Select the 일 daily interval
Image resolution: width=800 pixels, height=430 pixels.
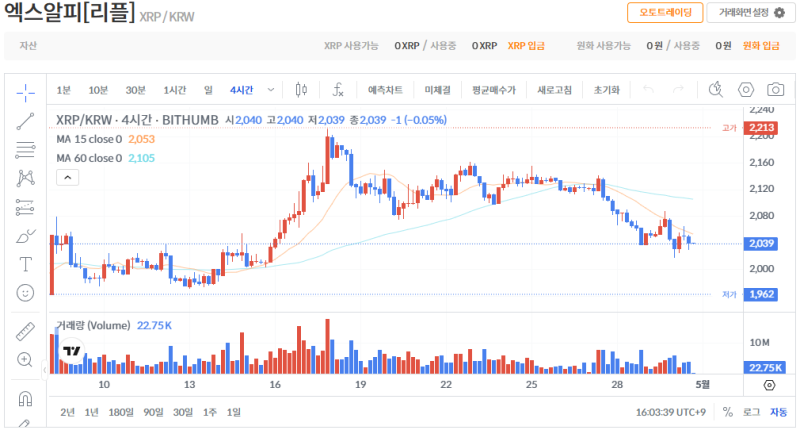coord(208,90)
